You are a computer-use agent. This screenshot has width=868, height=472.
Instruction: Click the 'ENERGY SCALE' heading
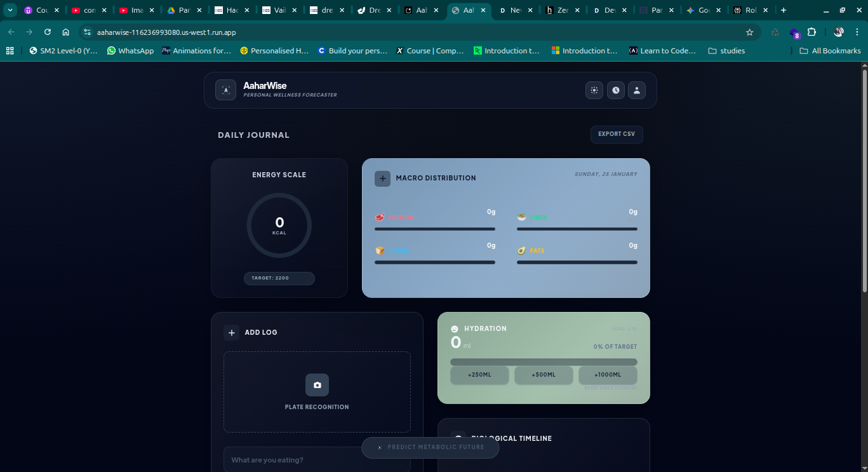pyautogui.click(x=279, y=175)
